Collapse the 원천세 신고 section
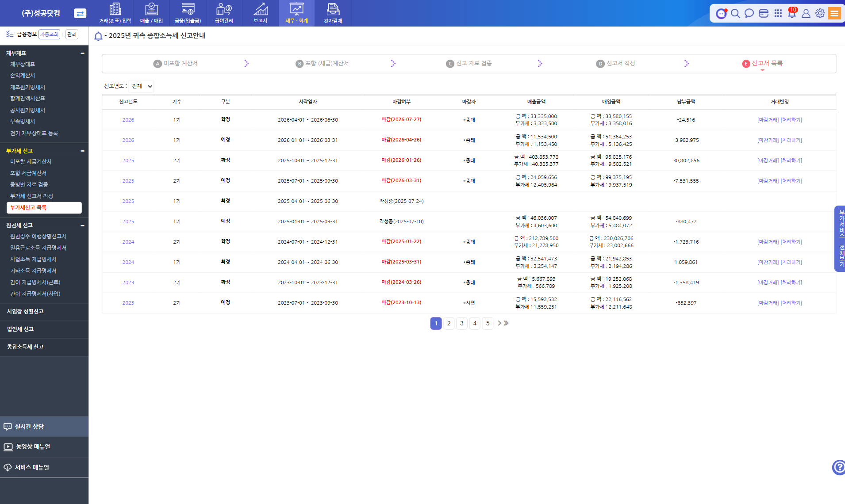The image size is (845, 504). 82,225
